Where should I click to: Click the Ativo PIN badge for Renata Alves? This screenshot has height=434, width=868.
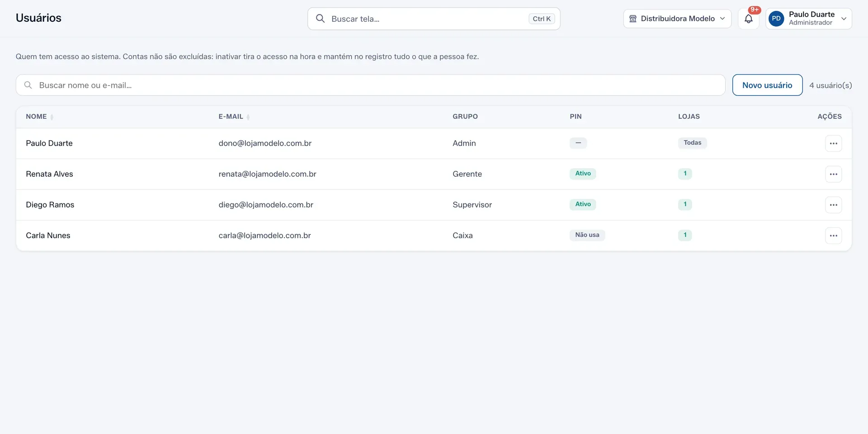pyautogui.click(x=583, y=174)
